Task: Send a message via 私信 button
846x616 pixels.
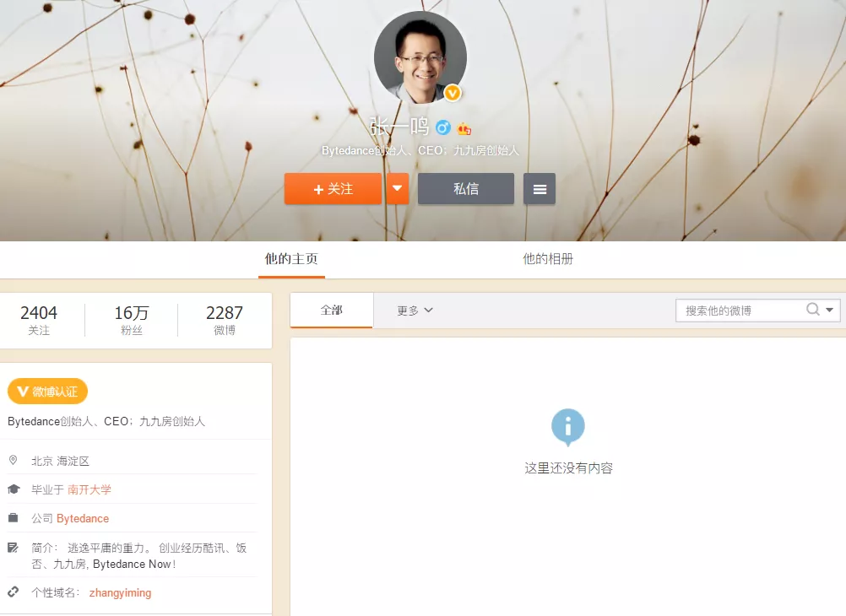Action: pyautogui.click(x=466, y=189)
